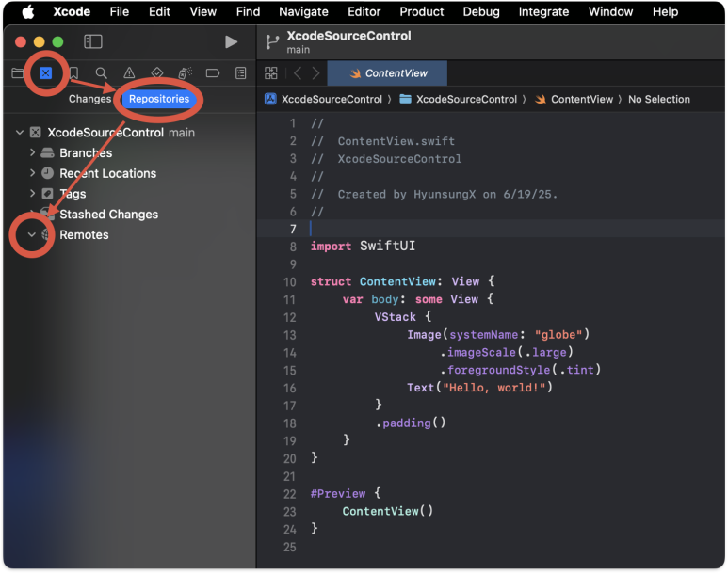Click the branch icon beside XcodeSourceControl title
Image resolution: width=728 pixels, height=574 pixels.
point(272,42)
